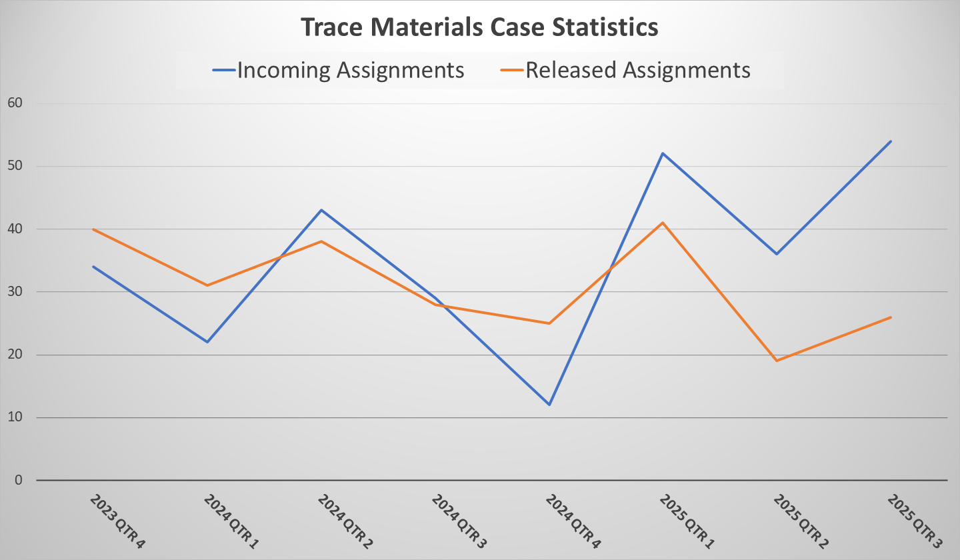The image size is (960, 560).
Task: Click the 0 value on the vertical axis
Action: 18,481
